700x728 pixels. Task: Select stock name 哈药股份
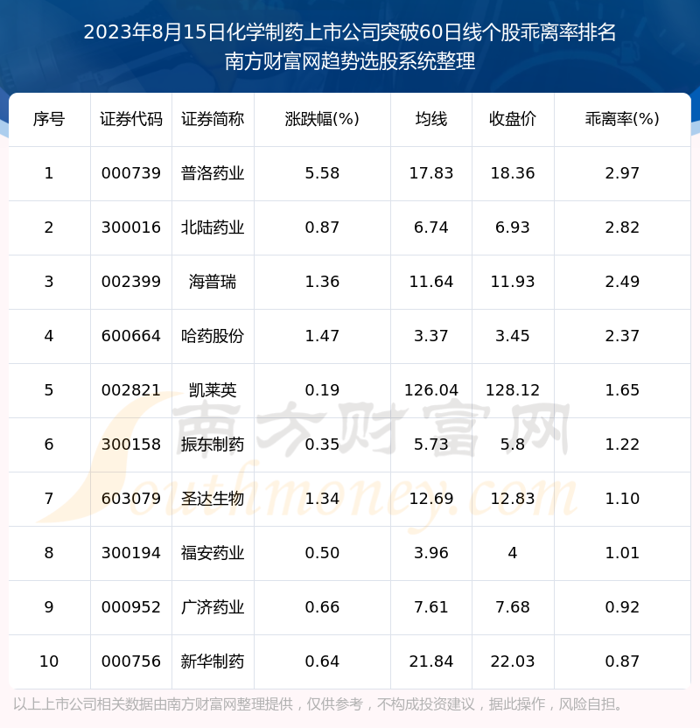click(213, 336)
